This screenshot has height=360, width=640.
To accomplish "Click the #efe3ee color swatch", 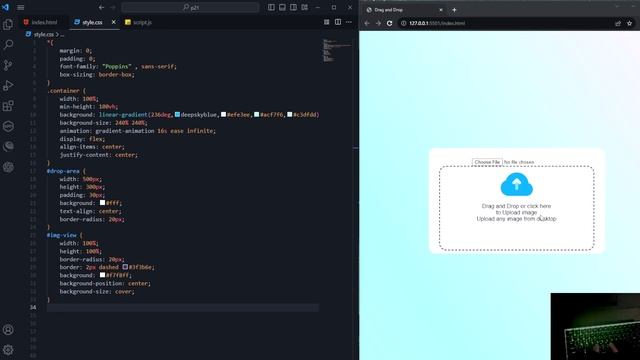I will (x=223, y=115).
